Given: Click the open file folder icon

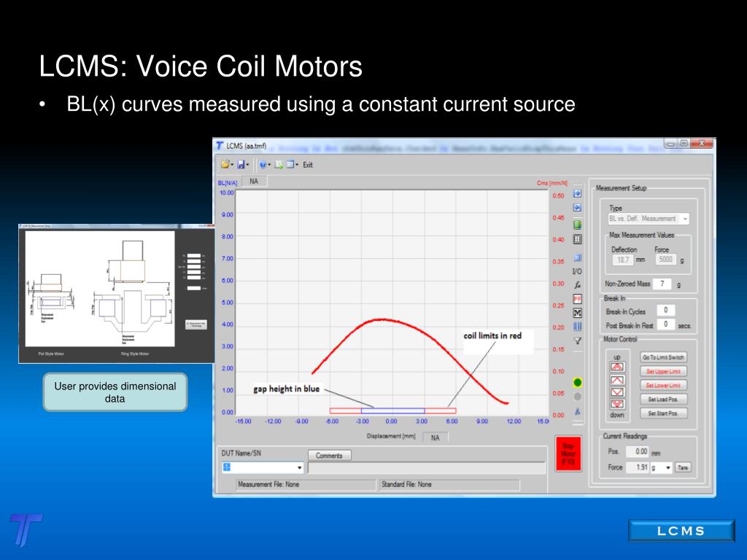Looking at the screenshot, I should pos(225,165).
